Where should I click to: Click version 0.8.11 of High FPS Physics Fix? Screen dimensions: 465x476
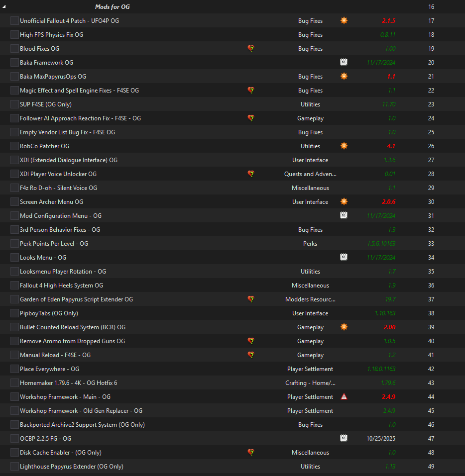tap(388, 35)
